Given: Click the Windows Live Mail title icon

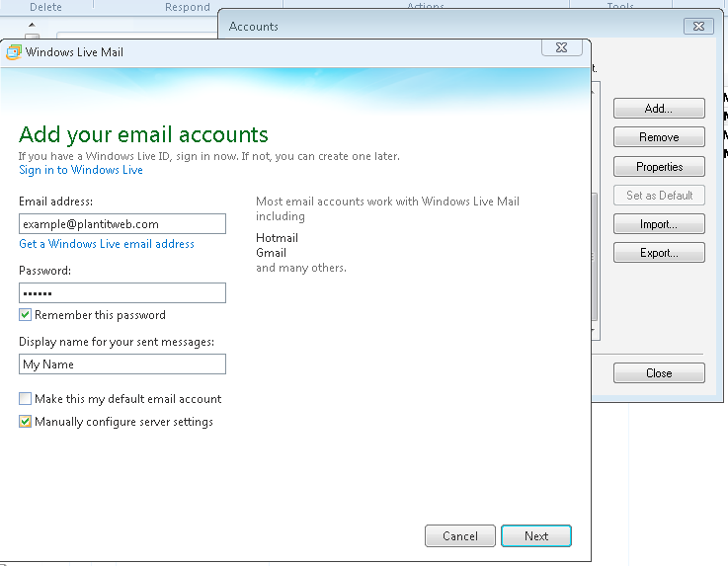Looking at the screenshot, I should coord(14,52).
